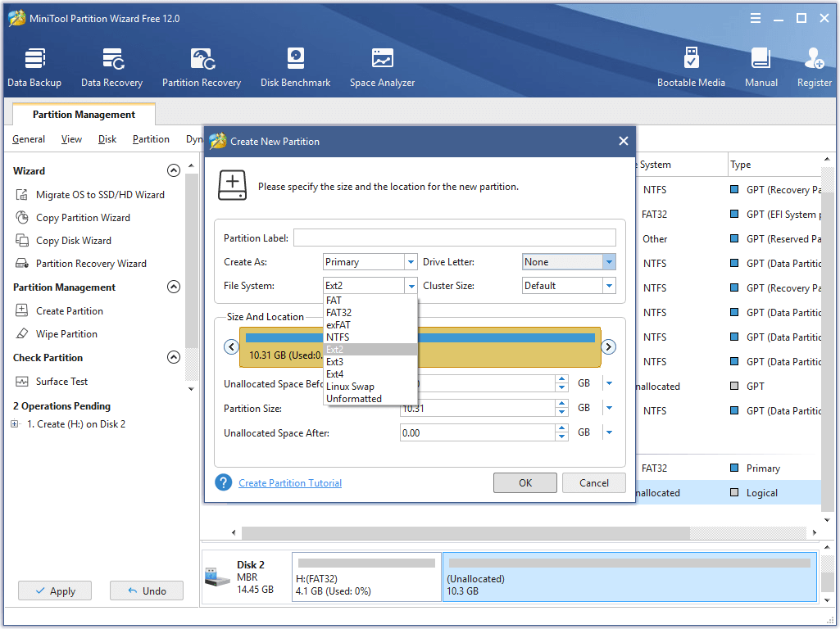Select Linux Swap file system option

coord(370,387)
